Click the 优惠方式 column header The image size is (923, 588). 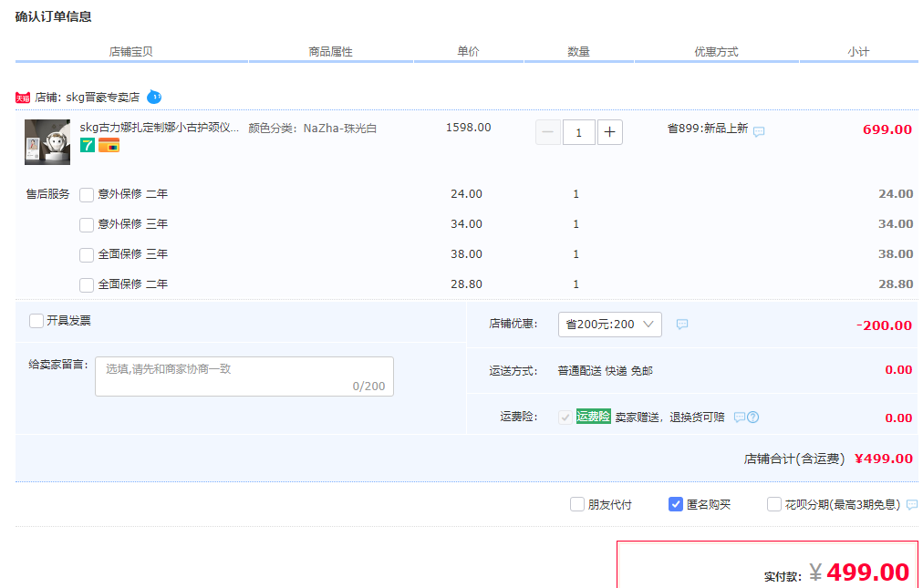click(x=716, y=52)
